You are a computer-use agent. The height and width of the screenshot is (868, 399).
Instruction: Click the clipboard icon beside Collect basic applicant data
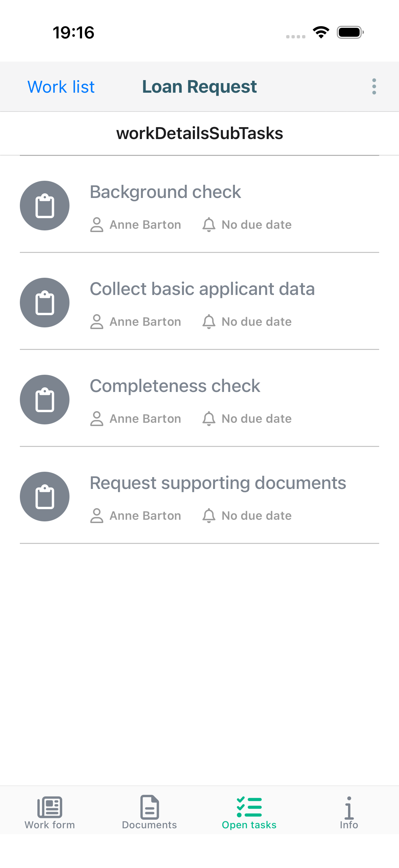[x=44, y=303]
